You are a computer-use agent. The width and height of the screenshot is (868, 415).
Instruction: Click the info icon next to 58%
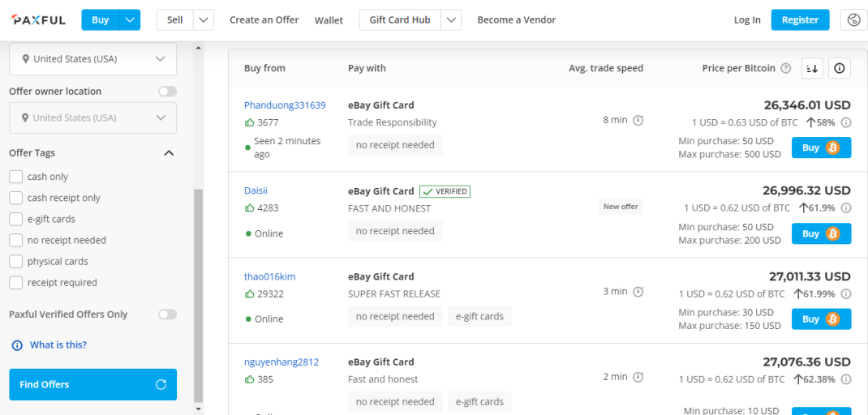click(x=846, y=123)
